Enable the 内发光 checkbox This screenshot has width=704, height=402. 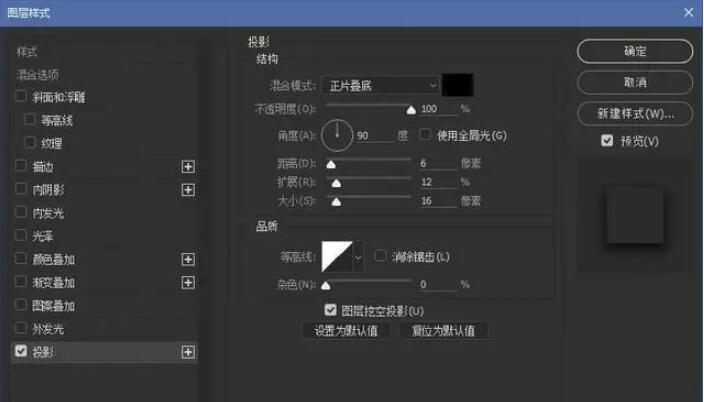21,212
